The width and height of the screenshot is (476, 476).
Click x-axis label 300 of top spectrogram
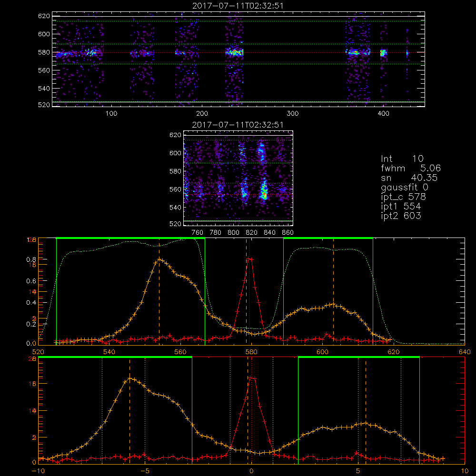(x=293, y=114)
